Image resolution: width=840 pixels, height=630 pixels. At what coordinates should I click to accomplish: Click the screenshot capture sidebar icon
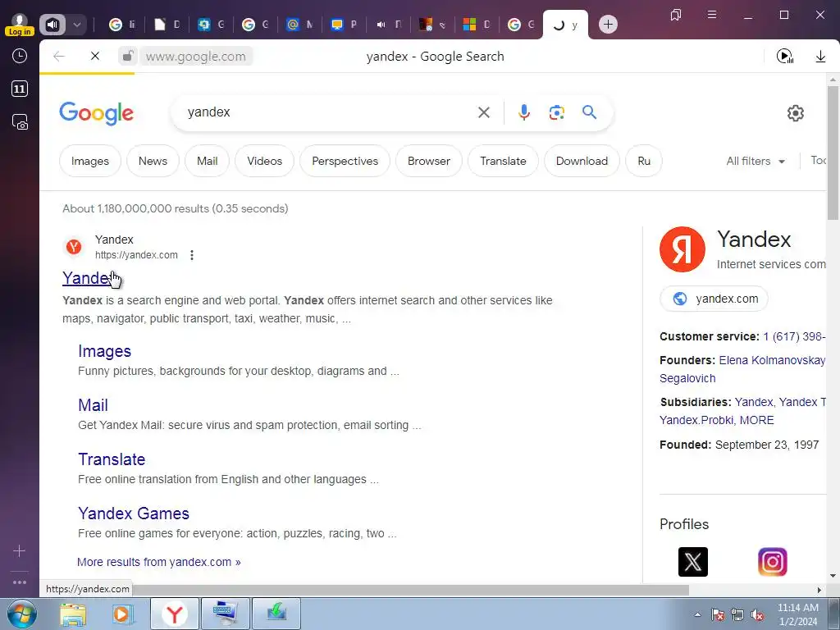(x=20, y=122)
